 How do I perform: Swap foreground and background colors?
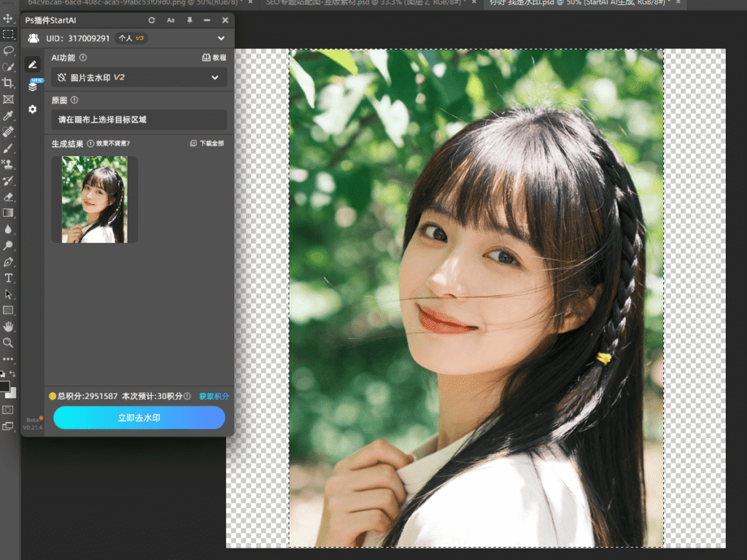12,374
